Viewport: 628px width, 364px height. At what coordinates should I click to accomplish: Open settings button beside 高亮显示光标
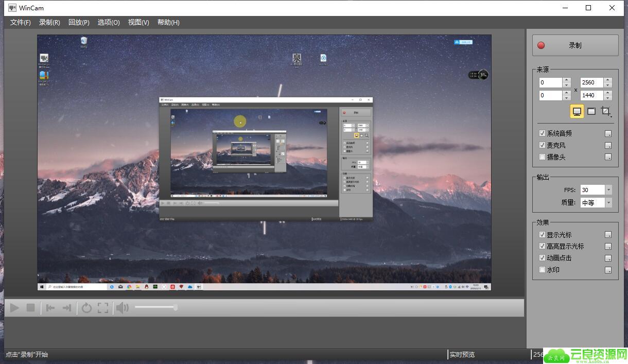608,247
